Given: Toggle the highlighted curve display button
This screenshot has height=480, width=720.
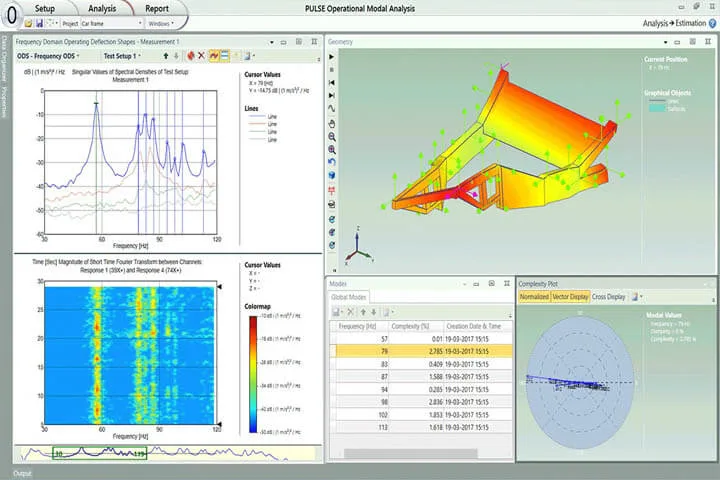Looking at the screenshot, I should (214, 56).
